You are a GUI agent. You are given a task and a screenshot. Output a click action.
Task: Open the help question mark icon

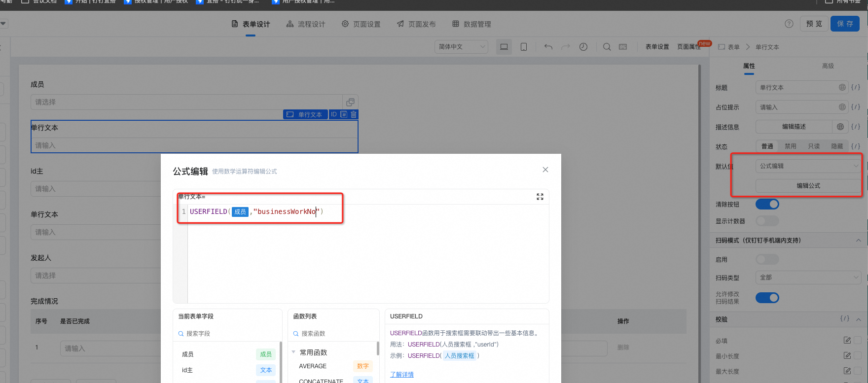(789, 24)
